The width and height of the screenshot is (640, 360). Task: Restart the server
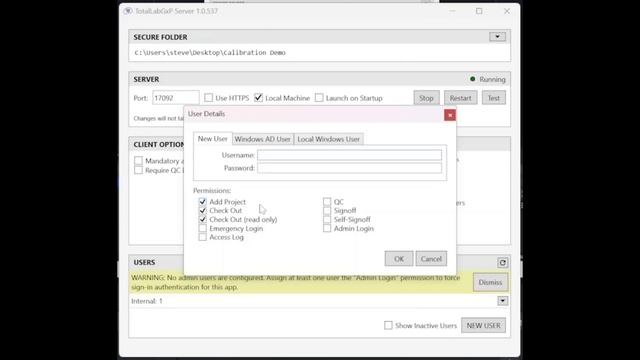coord(460,98)
